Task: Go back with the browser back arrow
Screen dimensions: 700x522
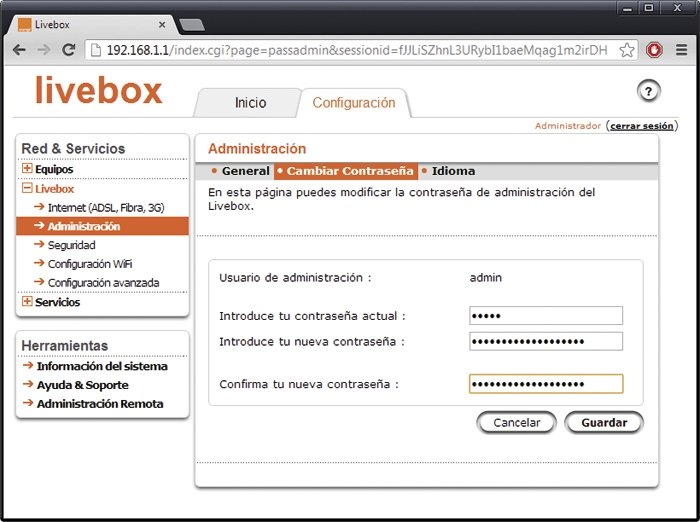Action: 19,50
